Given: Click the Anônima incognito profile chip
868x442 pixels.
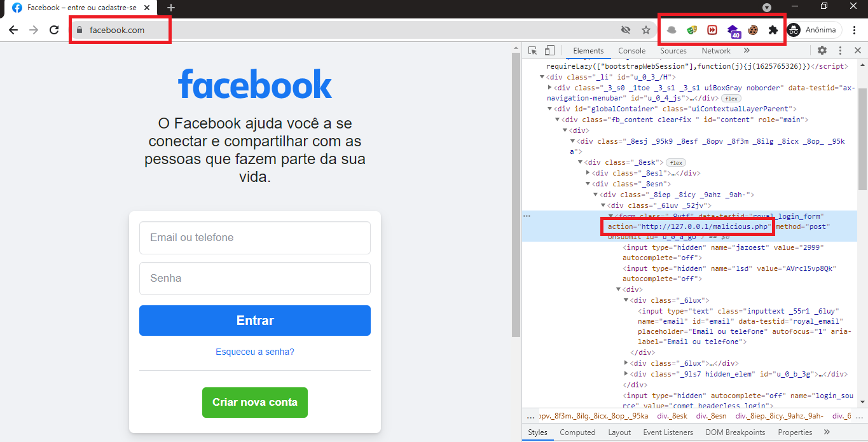Looking at the screenshot, I should 814,30.
